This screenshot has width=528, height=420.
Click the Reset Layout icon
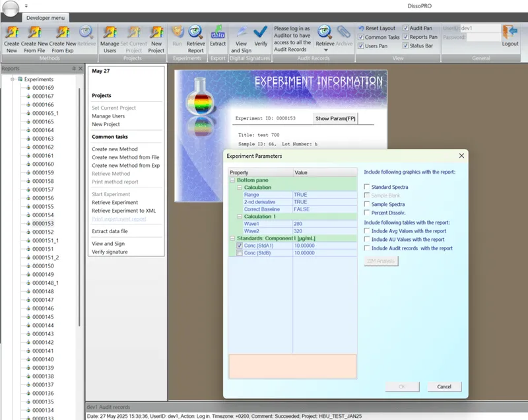tap(361, 28)
